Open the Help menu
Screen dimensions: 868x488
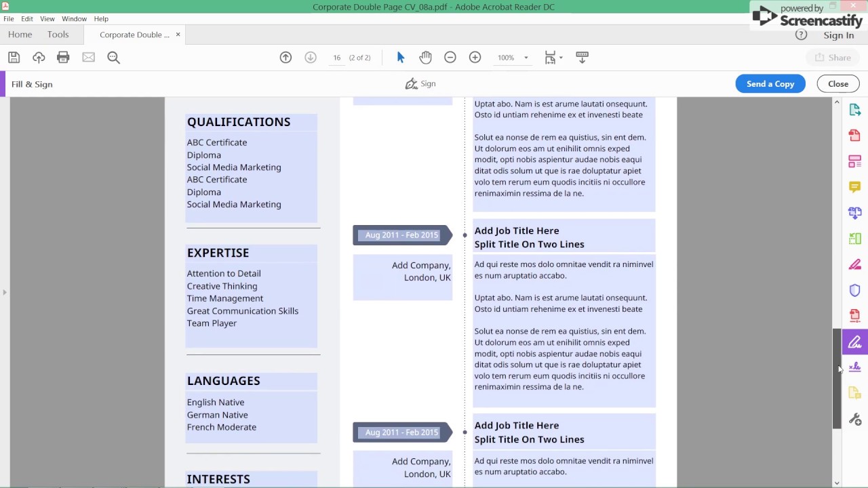(101, 19)
